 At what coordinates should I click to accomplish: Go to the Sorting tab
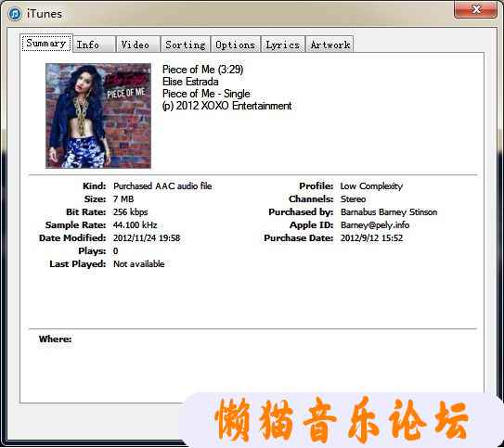coord(186,45)
